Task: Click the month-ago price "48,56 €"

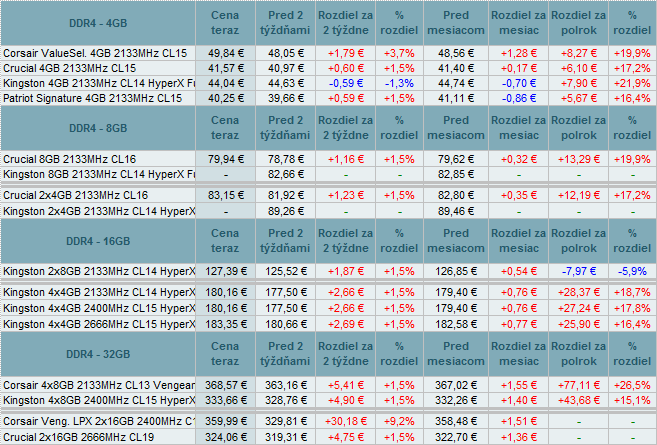Action: coord(456,53)
